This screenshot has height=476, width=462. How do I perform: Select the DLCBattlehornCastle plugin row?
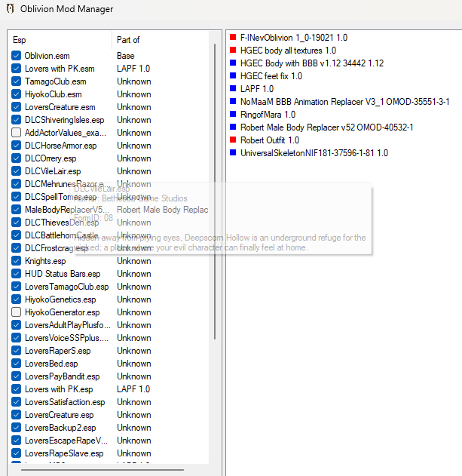point(110,235)
